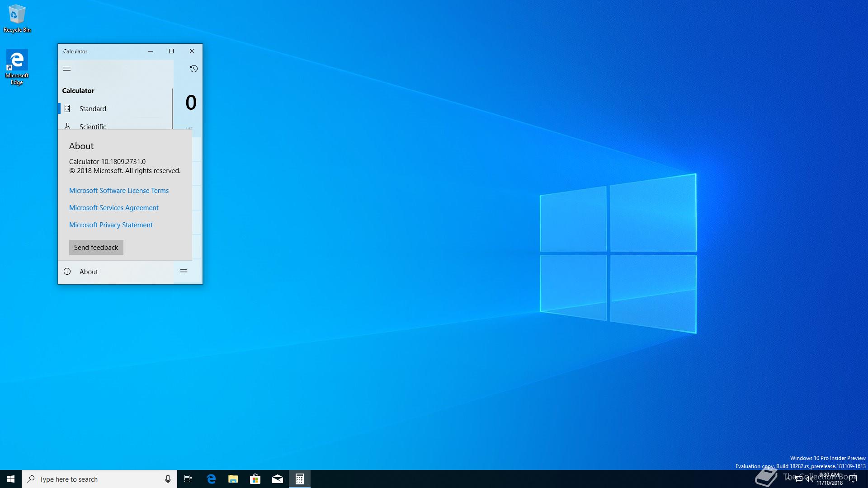Image resolution: width=868 pixels, height=488 pixels.
Task: Click the calculator display showing 0
Action: [191, 103]
